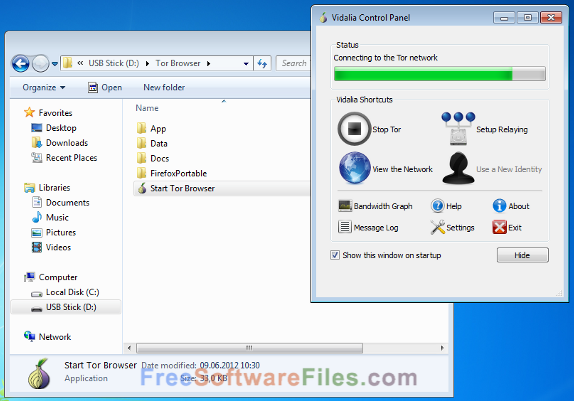Click the horizontal scrollbar in file list
Viewport: 574px width, 401px height.
pos(249,348)
